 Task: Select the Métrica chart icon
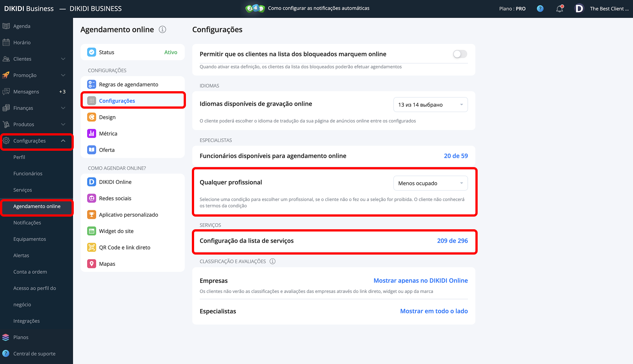pos(92,134)
